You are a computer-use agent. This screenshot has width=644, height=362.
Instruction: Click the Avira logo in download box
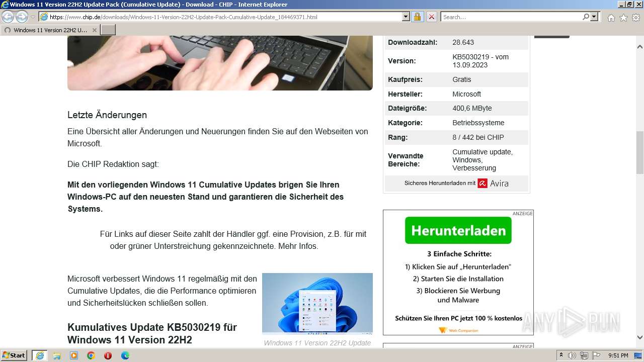493,184
